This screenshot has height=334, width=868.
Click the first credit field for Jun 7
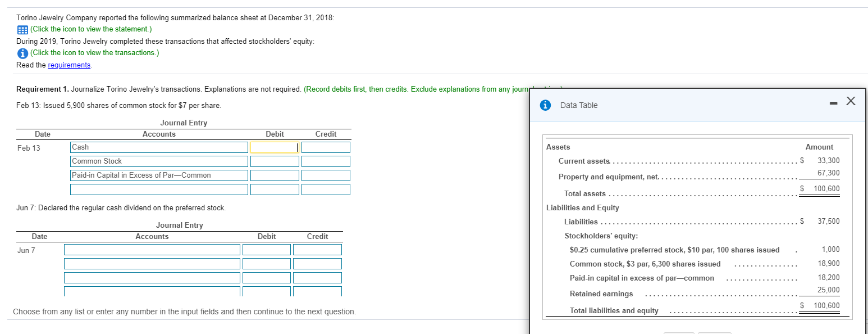coord(317,250)
